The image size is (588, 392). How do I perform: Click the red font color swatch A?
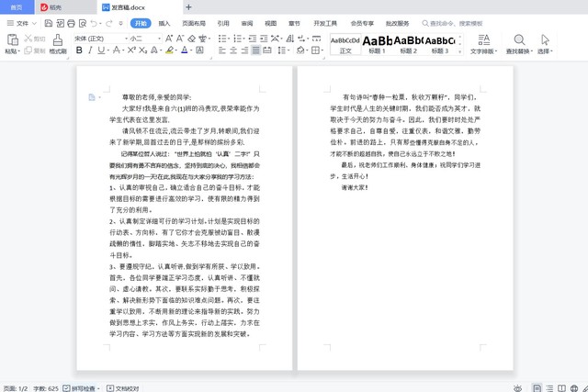tap(185, 50)
